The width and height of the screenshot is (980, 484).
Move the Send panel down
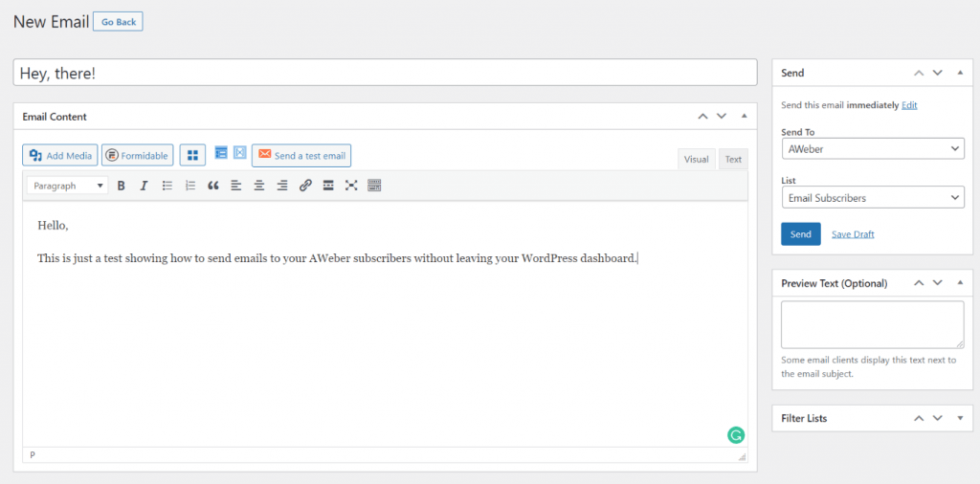tap(938, 73)
